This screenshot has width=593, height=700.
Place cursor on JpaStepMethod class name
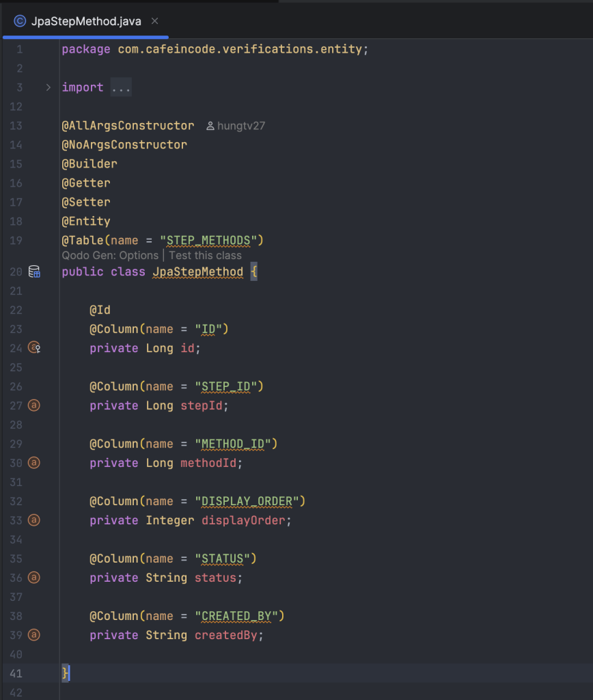click(197, 272)
